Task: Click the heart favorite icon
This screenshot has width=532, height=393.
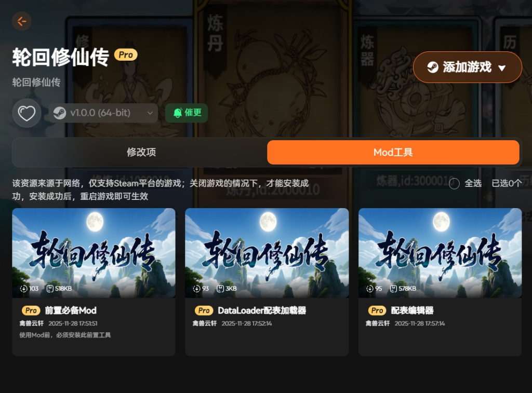Action: pyautogui.click(x=27, y=113)
